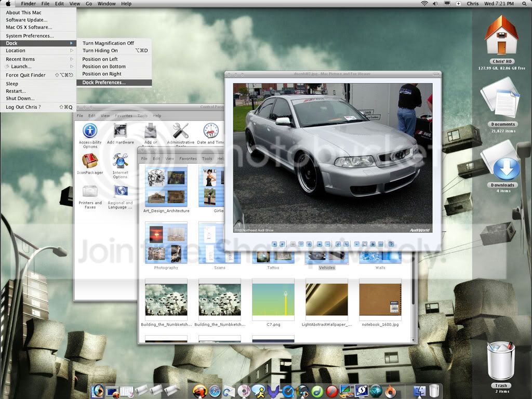
Task: Show previous image in picture viewer
Action: pyautogui.click(x=274, y=244)
